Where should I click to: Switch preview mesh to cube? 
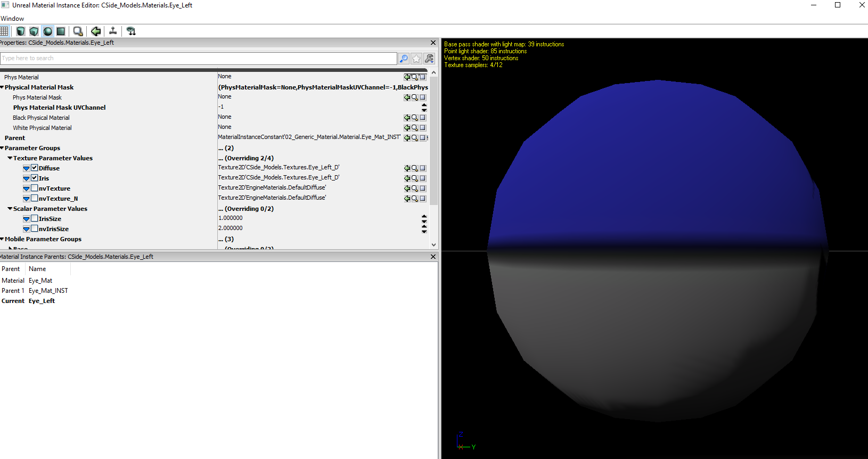[x=34, y=31]
